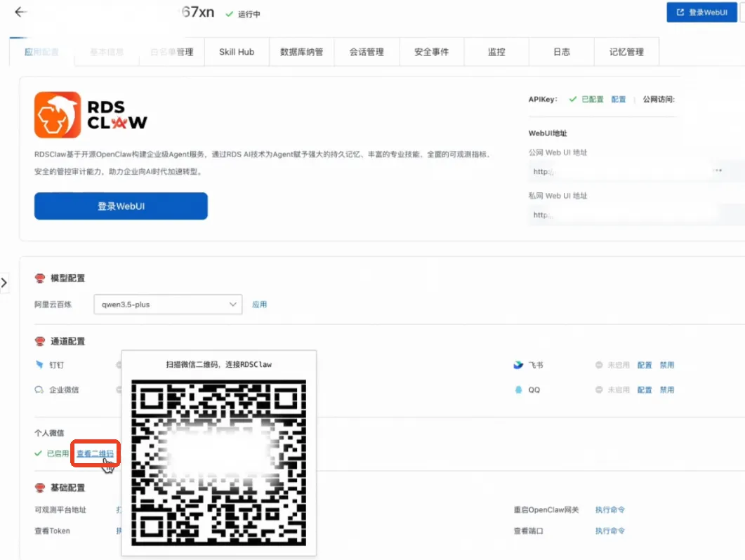Open the 日志 tab
The width and height of the screenshot is (745, 560).
(x=562, y=52)
